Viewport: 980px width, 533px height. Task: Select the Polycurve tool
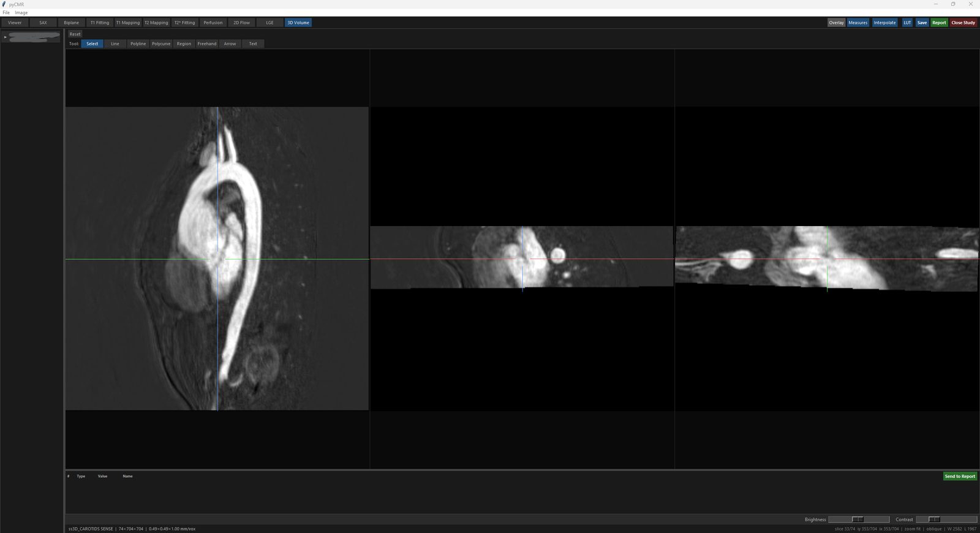[x=161, y=43]
